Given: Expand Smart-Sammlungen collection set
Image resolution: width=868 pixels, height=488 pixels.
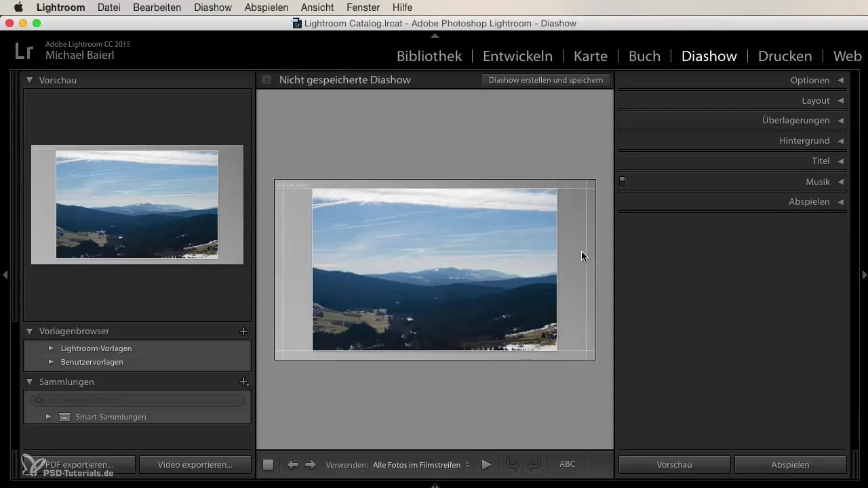Looking at the screenshot, I should click(48, 417).
